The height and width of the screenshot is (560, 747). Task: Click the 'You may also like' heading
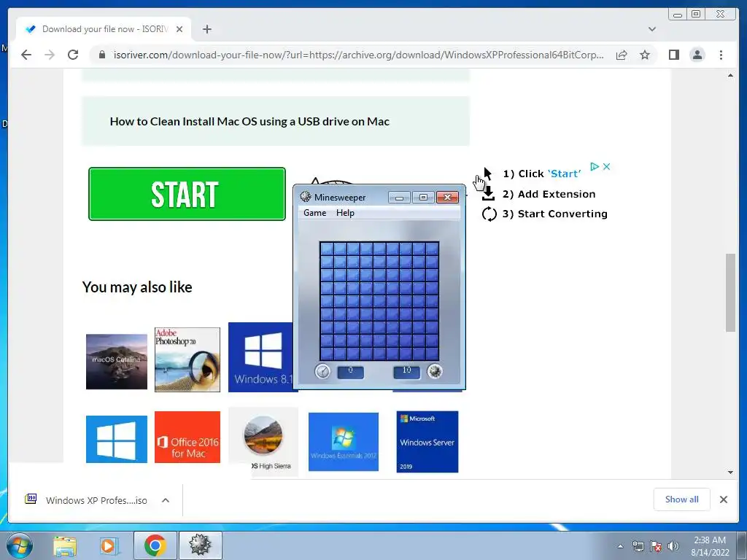coord(137,287)
